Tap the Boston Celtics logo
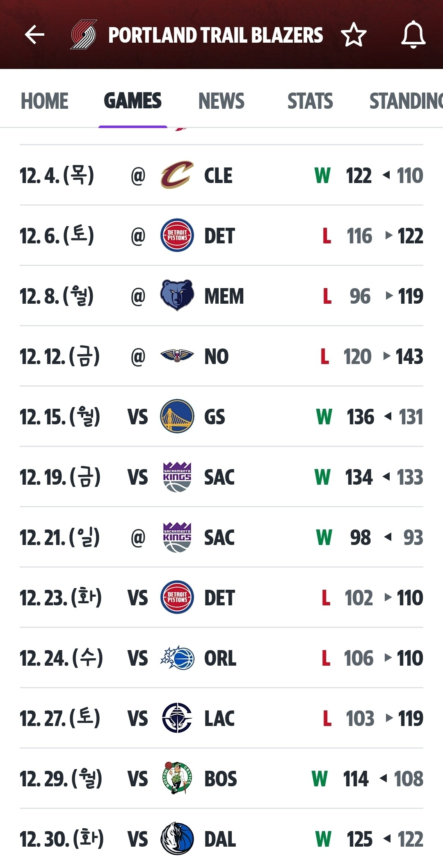Image resolution: width=443 pixels, height=868 pixels. coord(177,779)
